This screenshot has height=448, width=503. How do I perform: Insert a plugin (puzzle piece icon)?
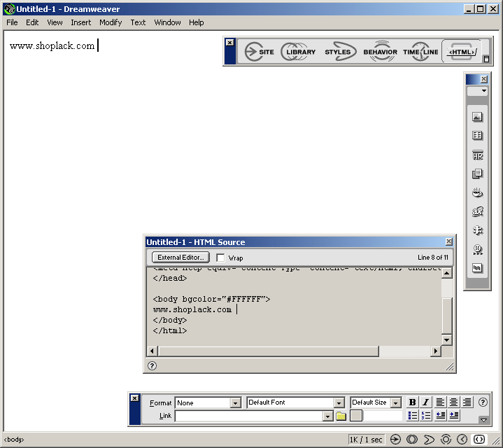pos(477,230)
